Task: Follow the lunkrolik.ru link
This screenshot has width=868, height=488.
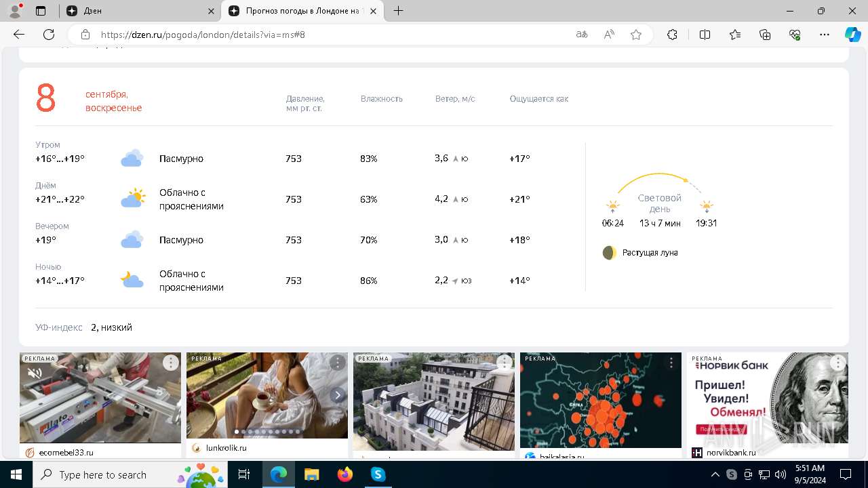Action: [x=226, y=448]
